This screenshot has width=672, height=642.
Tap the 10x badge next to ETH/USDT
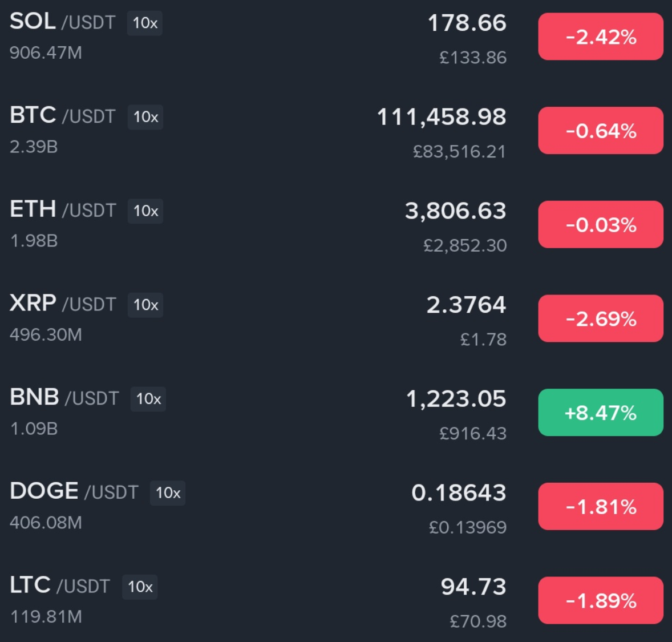coord(145,211)
